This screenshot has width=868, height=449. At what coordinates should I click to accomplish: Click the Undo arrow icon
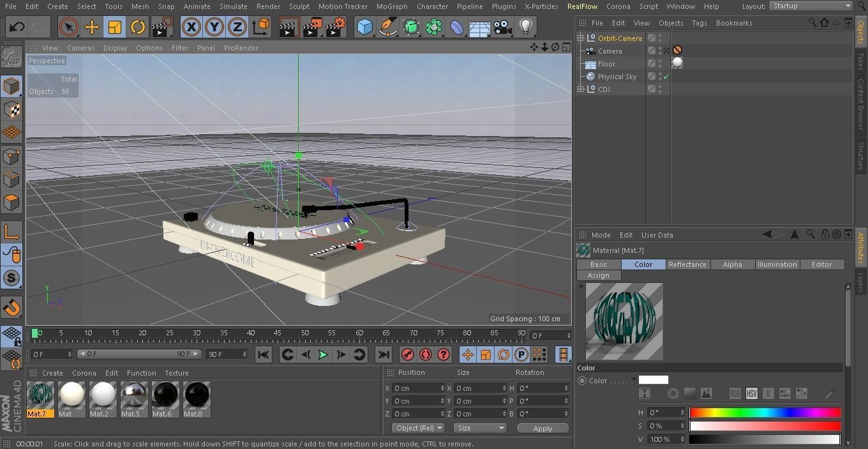click(x=17, y=27)
